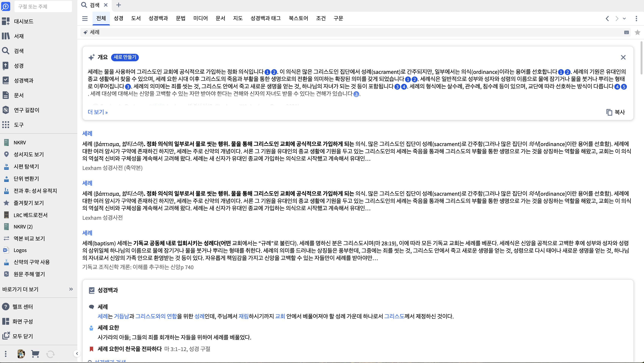Open the 성경 Bible sidebar icon

click(5, 65)
